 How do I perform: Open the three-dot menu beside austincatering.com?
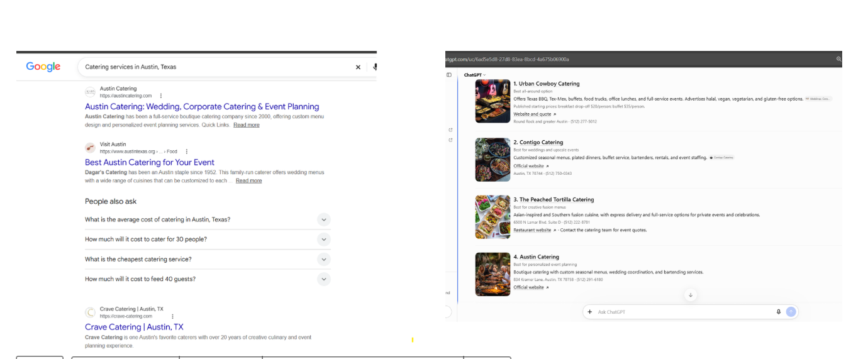point(161,96)
